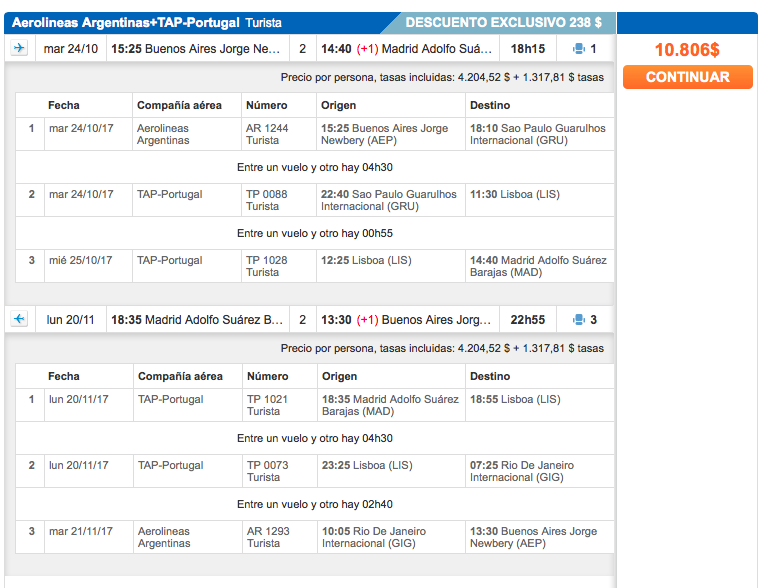Select flight number TP 1028

266,260
